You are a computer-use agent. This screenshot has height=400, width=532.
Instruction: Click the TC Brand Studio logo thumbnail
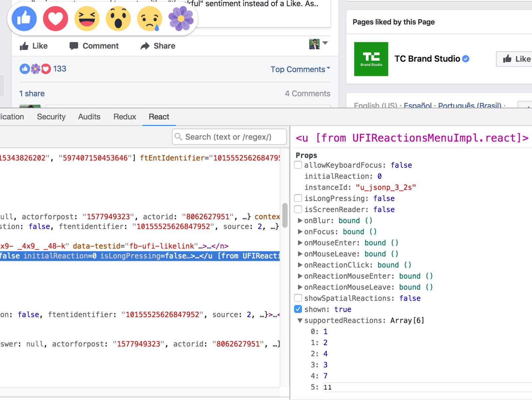click(371, 59)
